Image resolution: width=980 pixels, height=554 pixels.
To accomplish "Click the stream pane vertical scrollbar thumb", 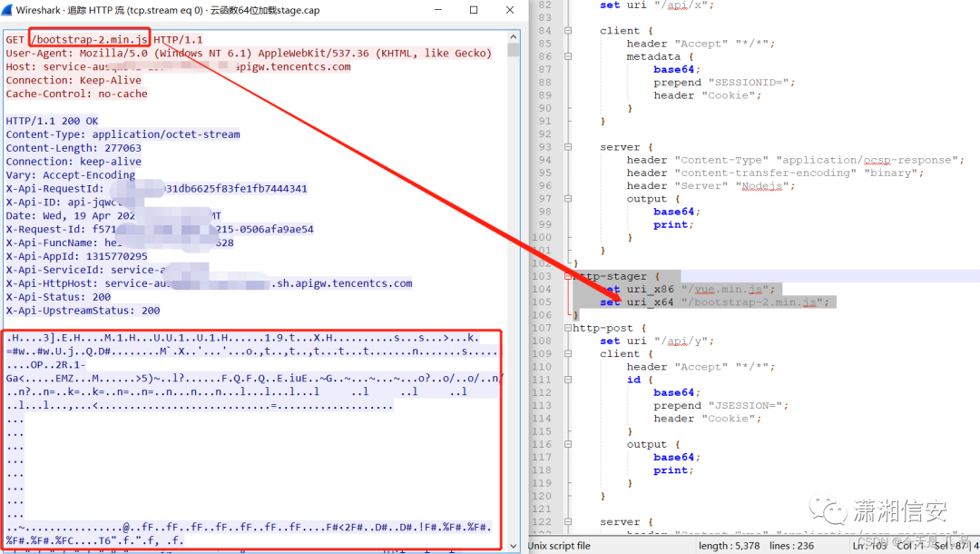I will pos(513,50).
